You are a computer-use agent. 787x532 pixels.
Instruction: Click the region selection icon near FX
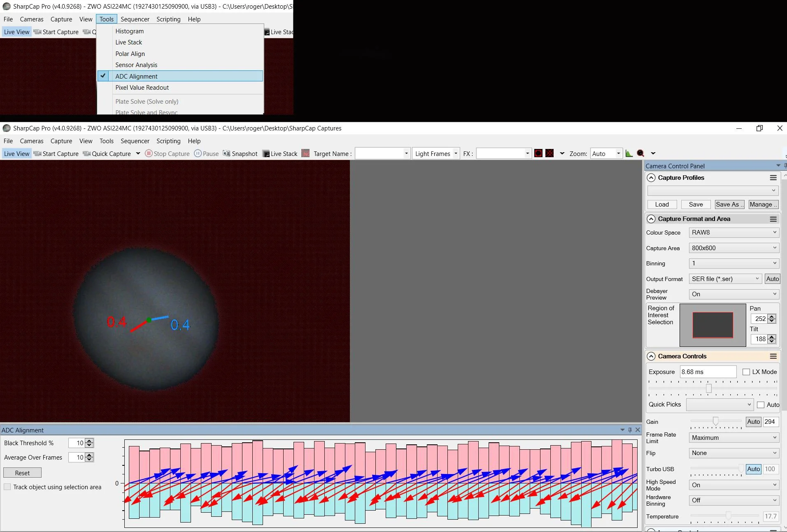(x=538, y=153)
